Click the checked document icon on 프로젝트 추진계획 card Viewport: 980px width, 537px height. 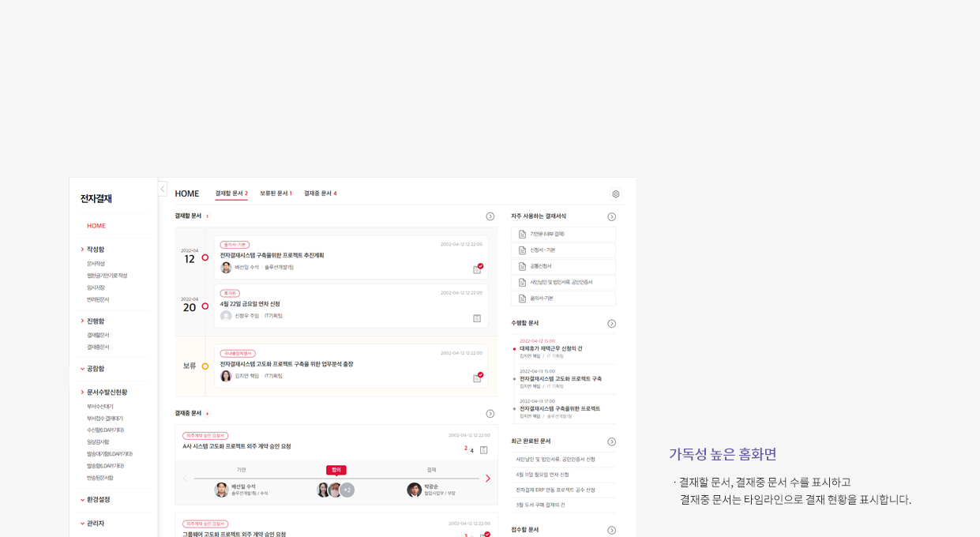(x=478, y=269)
